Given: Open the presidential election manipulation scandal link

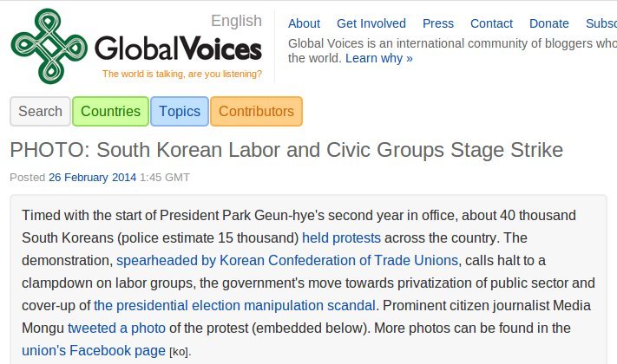Looking at the screenshot, I should [234, 305].
